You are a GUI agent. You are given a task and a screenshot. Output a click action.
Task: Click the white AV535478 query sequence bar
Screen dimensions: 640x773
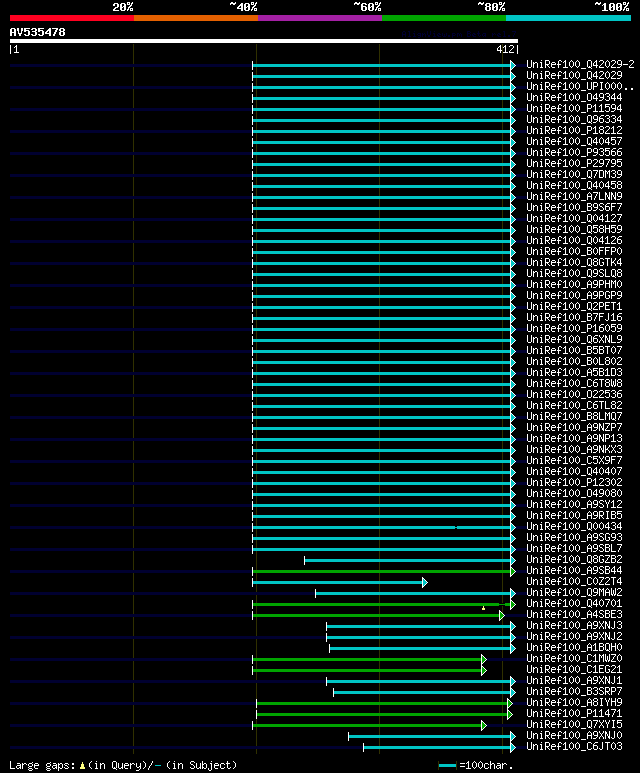pos(264,41)
